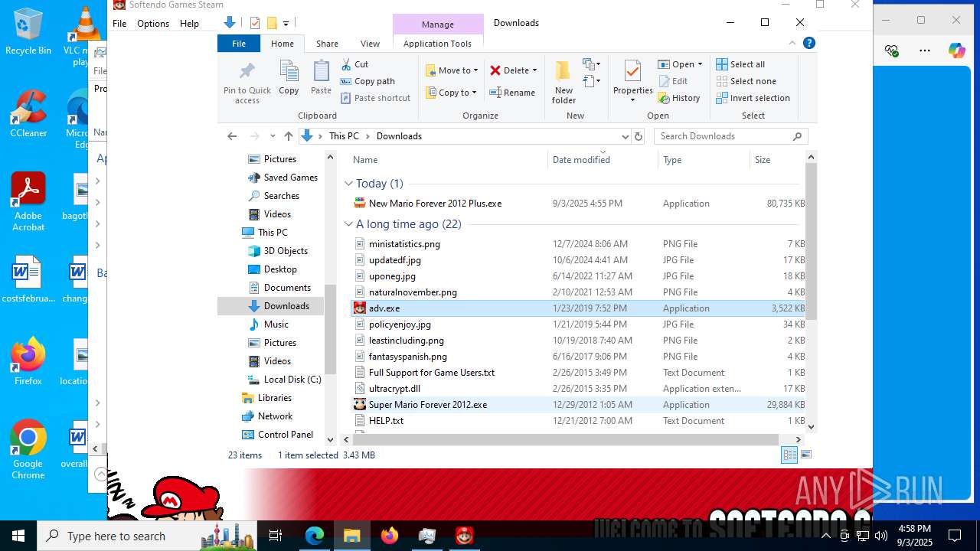
Task: Open Task View on taskbar
Action: pyautogui.click(x=276, y=536)
